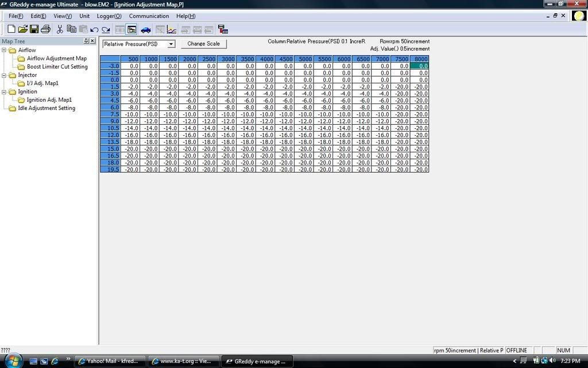Select the Ignition folder label
This screenshot has height=368, width=588.
[28, 91]
